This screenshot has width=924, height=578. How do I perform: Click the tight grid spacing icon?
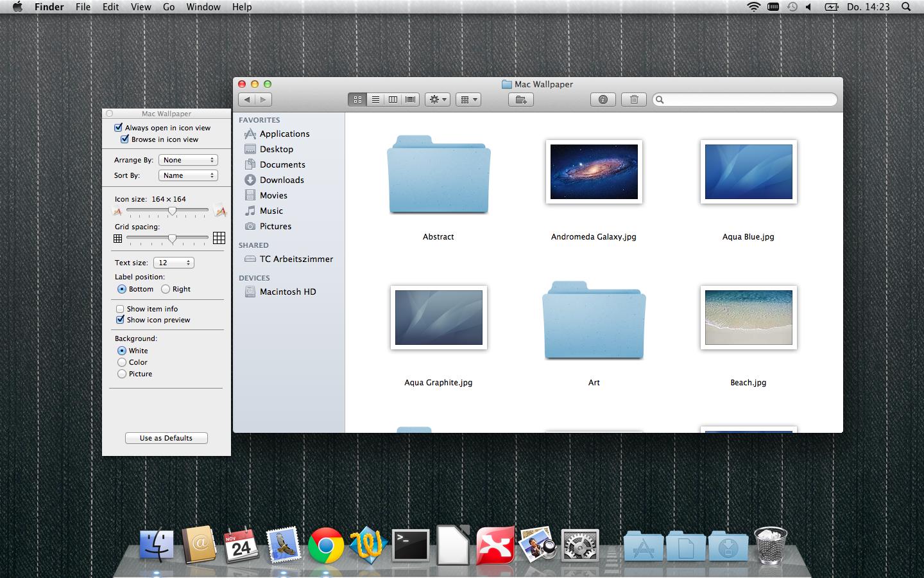tap(117, 238)
